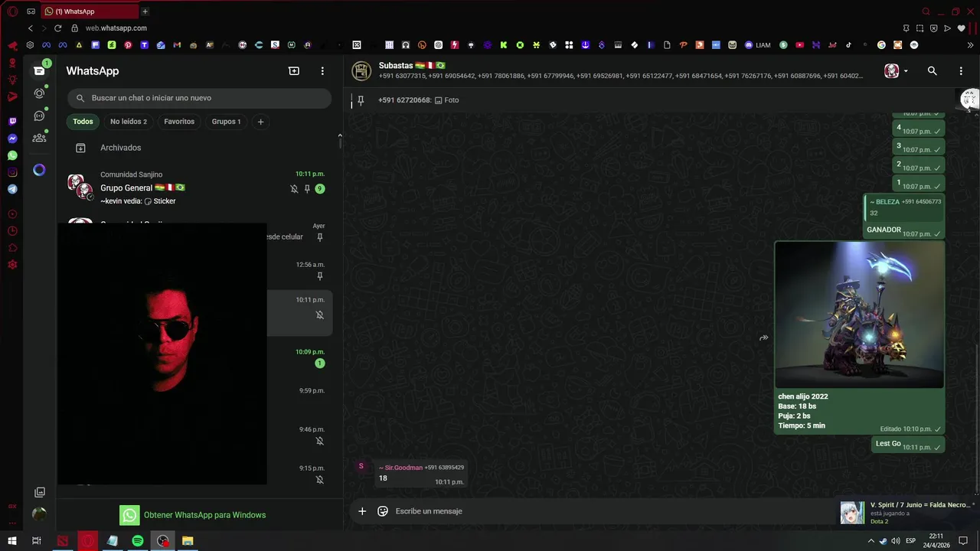The width and height of the screenshot is (980, 551).
Task: Open Telegram in Opera sidebar
Action: click(12, 189)
